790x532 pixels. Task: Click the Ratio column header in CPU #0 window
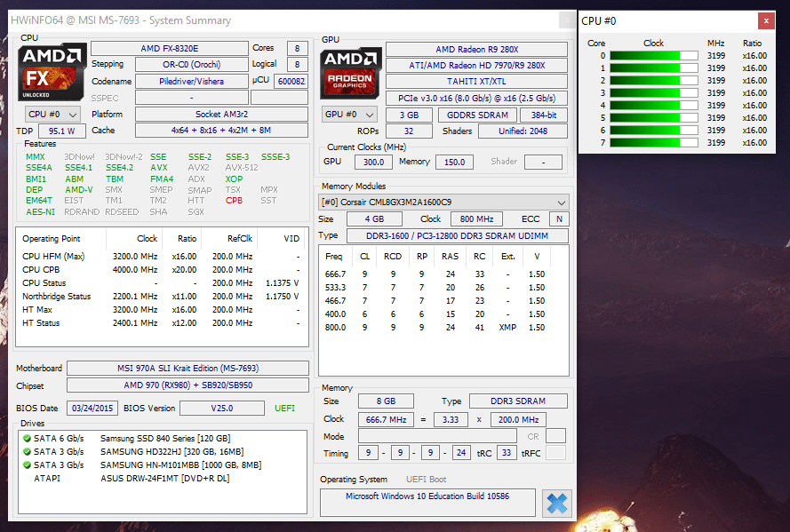coord(752,44)
